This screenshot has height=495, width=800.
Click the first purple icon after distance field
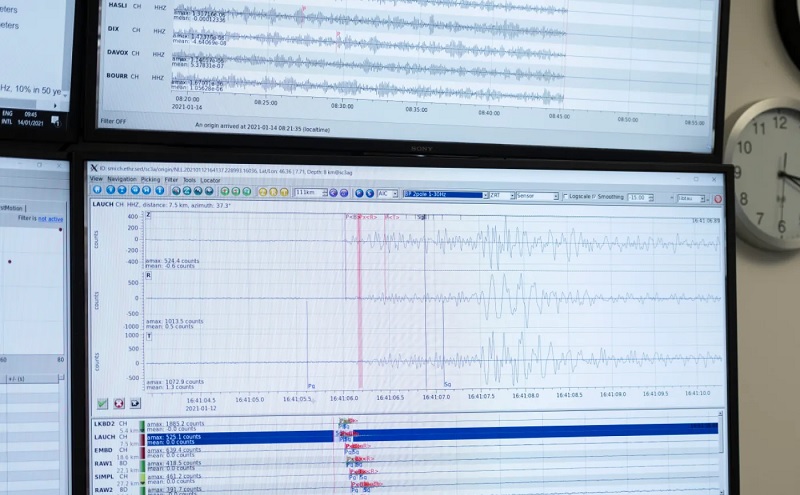[333, 193]
